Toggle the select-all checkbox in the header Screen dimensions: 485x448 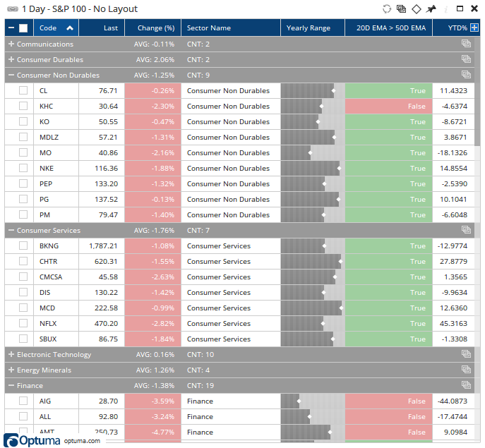click(23, 28)
